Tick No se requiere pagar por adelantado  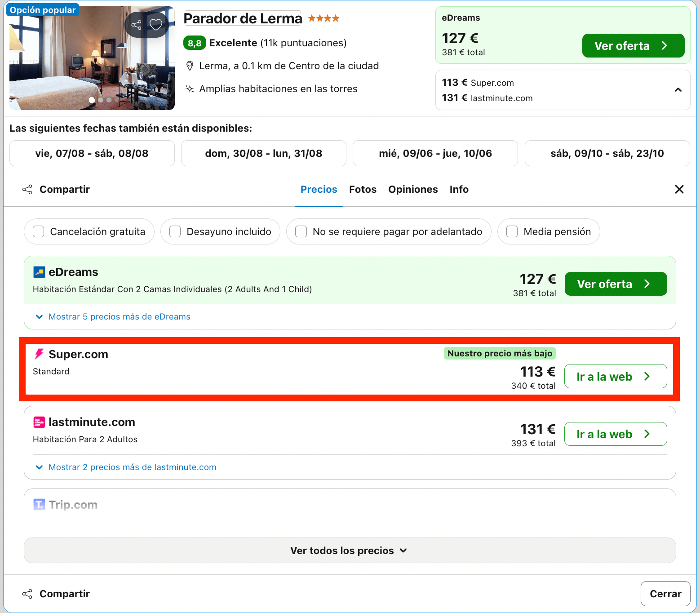click(301, 231)
